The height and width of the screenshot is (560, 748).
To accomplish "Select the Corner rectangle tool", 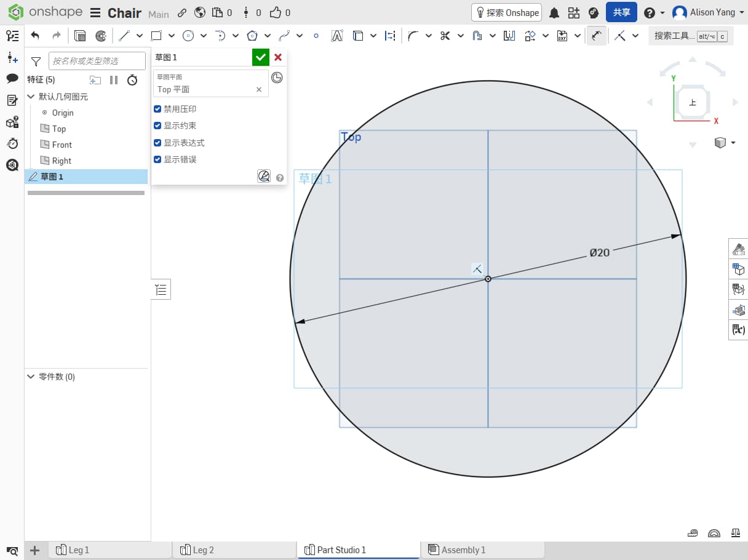I will tap(156, 36).
